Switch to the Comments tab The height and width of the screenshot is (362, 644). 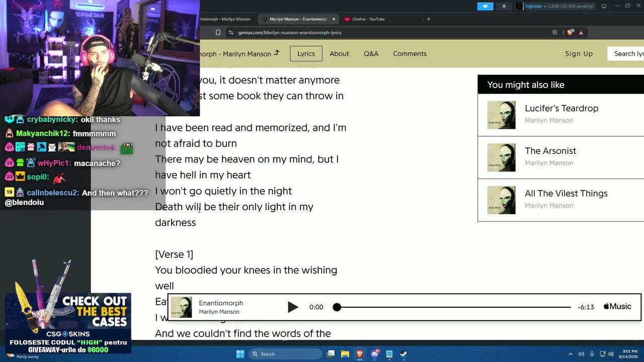(x=410, y=54)
